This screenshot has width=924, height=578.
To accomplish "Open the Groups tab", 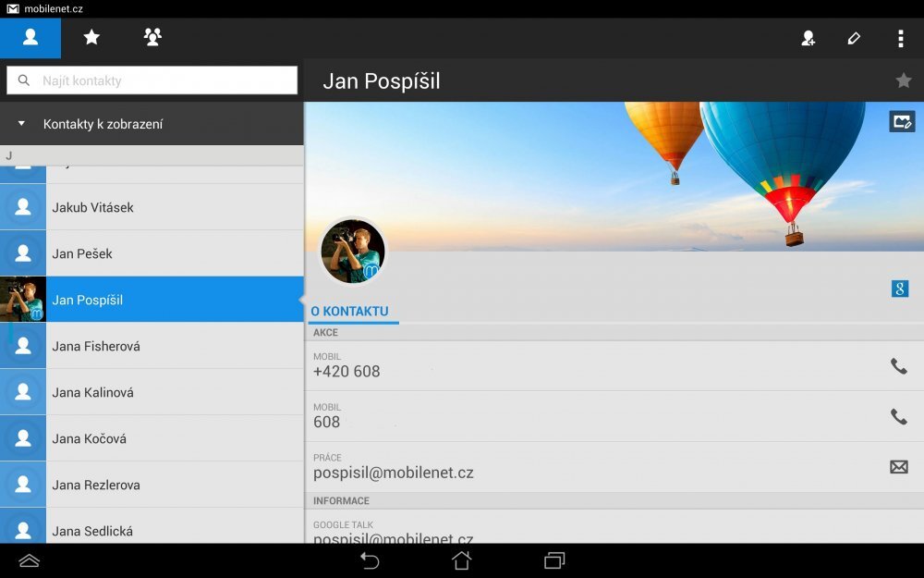I will pos(152,38).
